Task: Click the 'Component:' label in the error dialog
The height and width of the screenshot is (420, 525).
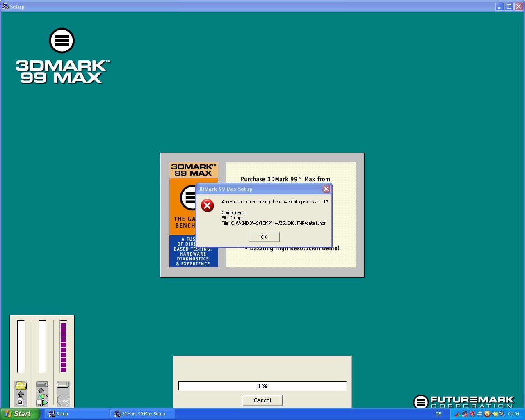Action: click(233, 212)
